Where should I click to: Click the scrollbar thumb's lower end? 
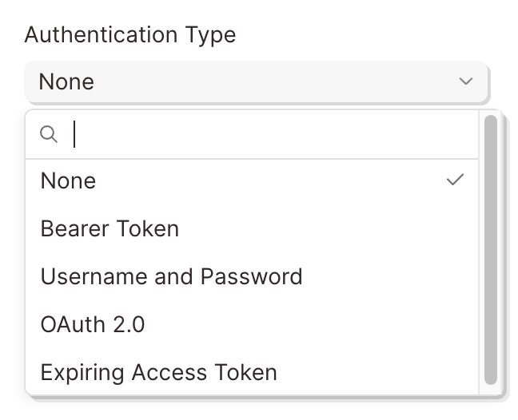click(491, 375)
